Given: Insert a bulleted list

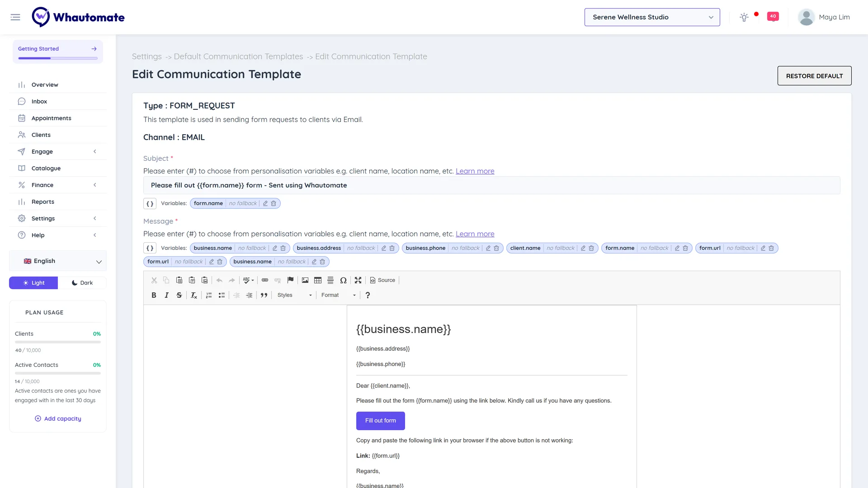Looking at the screenshot, I should [222, 295].
